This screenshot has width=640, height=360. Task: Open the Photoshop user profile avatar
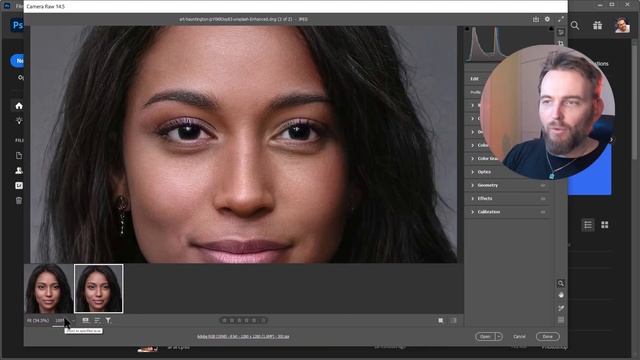click(x=622, y=25)
